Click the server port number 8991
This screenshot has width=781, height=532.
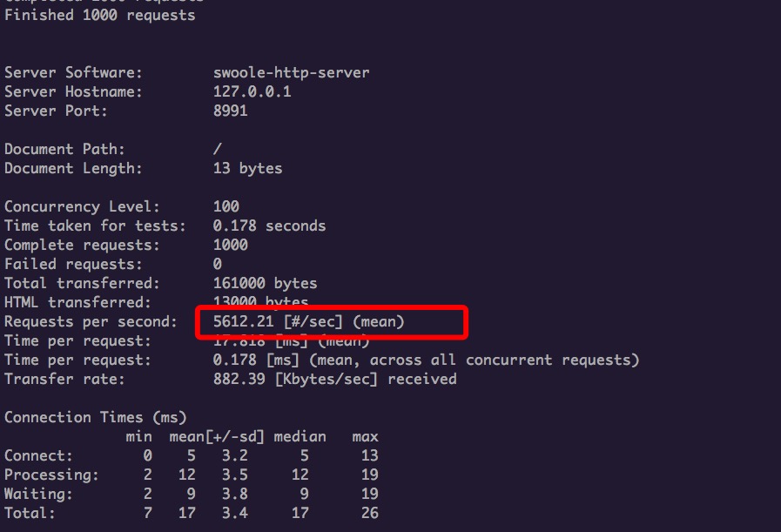pos(230,111)
